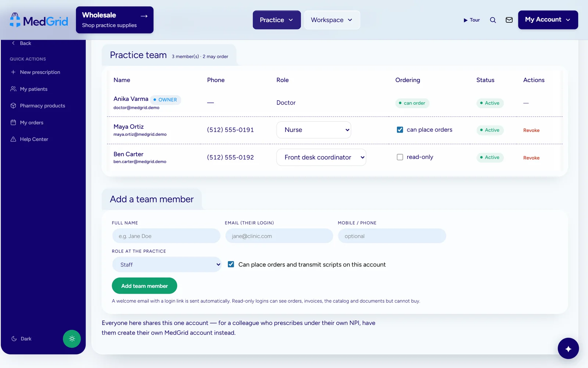Open the sparkle assistant button
The height and width of the screenshot is (368, 588).
[568, 348]
